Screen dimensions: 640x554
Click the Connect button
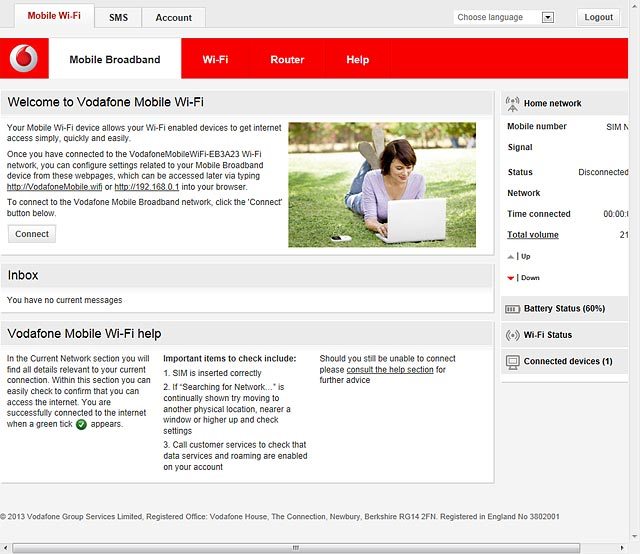pos(32,234)
